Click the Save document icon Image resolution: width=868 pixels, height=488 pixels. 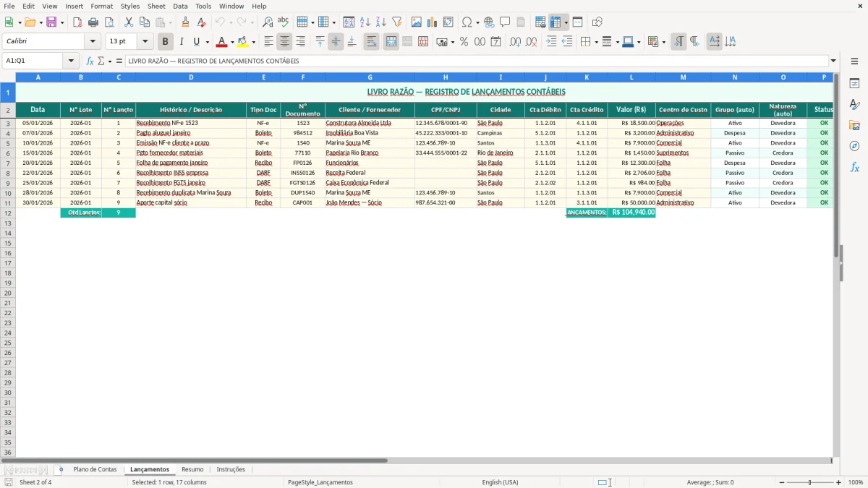pos(51,22)
